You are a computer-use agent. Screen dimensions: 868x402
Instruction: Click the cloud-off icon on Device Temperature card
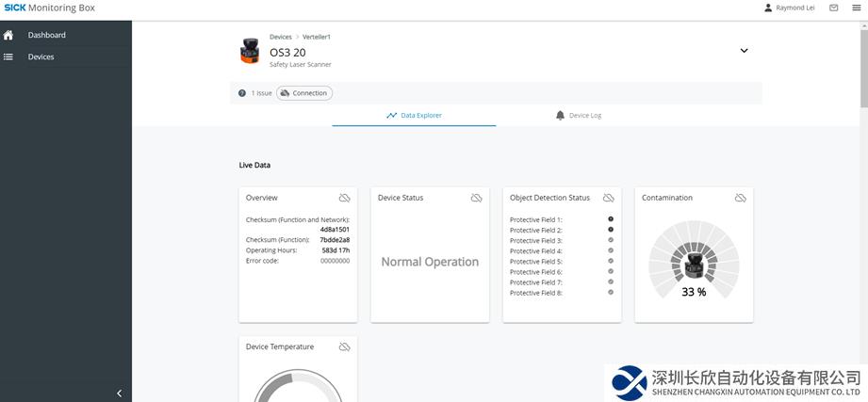[x=345, y=346]
